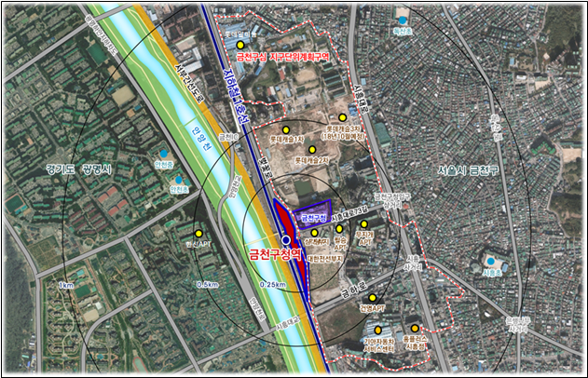
Task: Click the blue dot for 안천초 school
Action: pyautogui.click(x=179, y=180)
